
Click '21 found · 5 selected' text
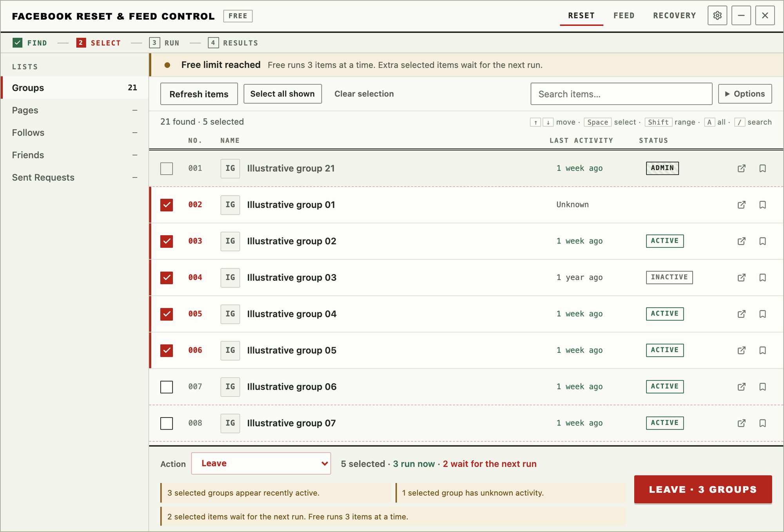click(202, 122)
